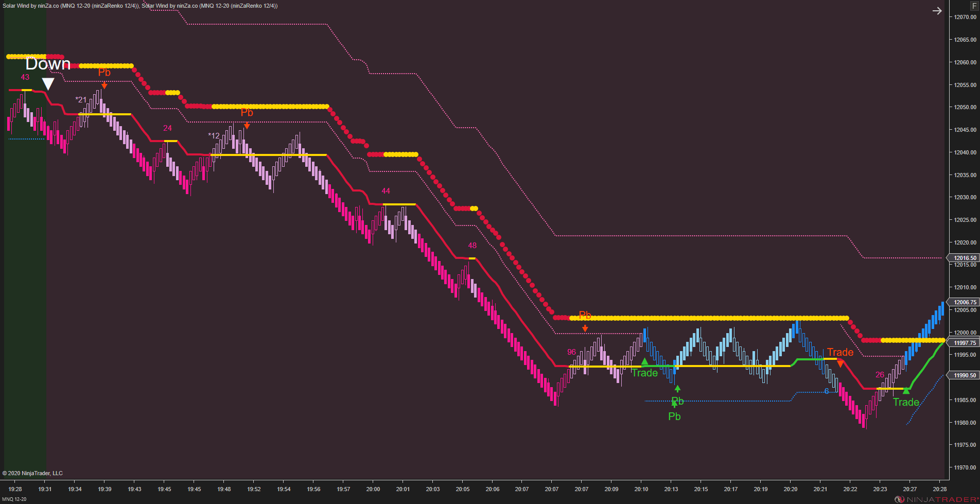Viewport: 980px width, 504px height.
Task: Click the orange Pb arrow near 20:07
Action: 585,328
